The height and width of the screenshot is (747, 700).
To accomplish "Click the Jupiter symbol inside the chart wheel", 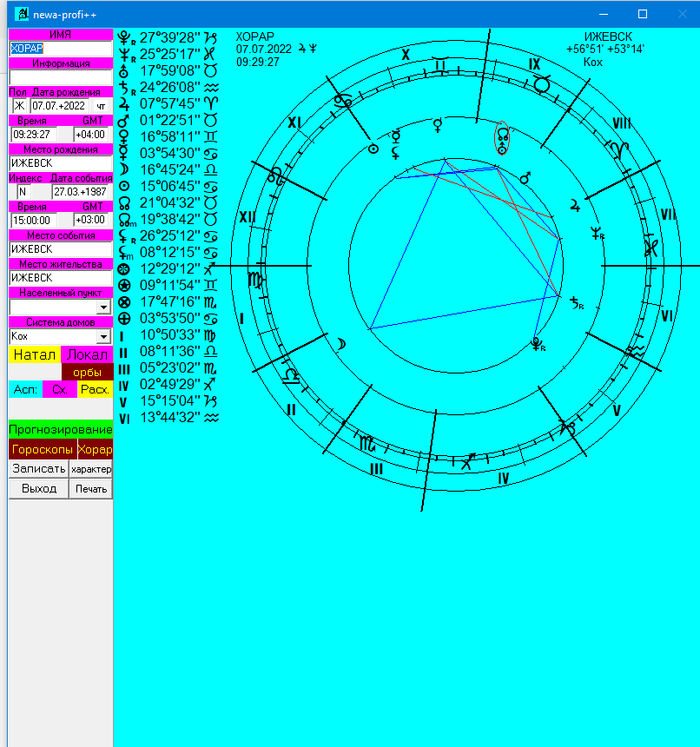I will 576,206.
